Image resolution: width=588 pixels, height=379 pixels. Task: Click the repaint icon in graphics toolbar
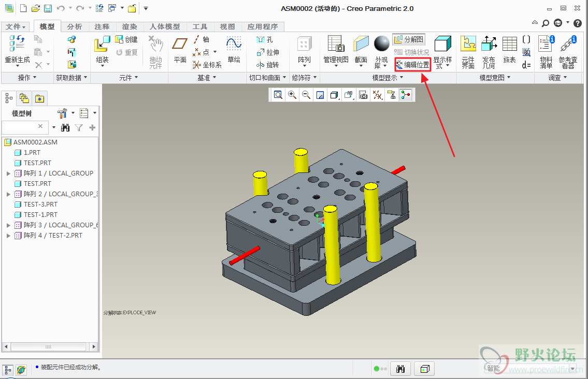320,95
